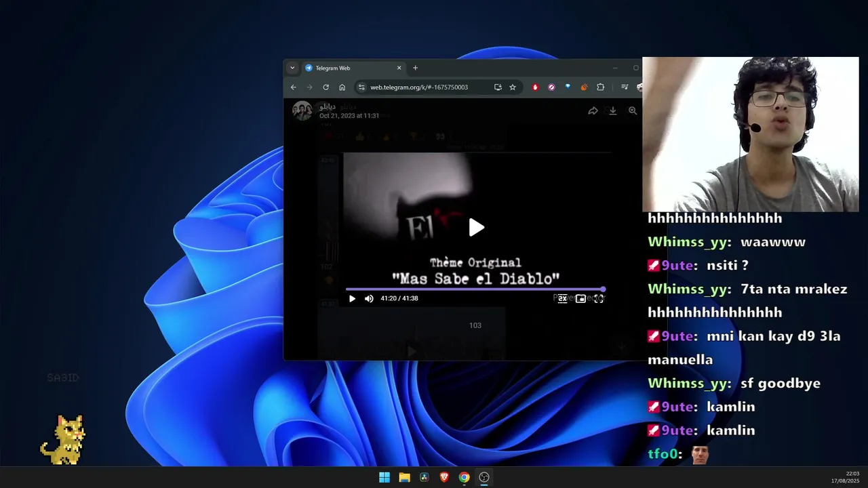The image size is (868, 488).
Task: Click chat message 'sf goodbye'
Action: point(781,384)
